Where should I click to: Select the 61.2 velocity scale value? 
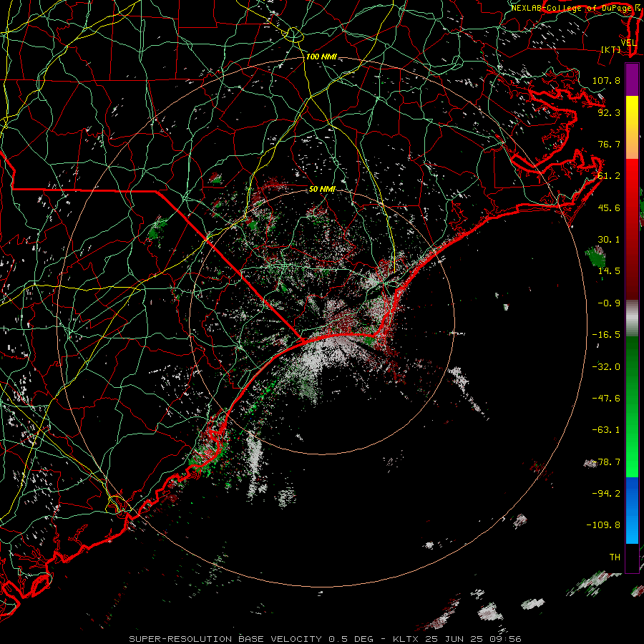609,176
